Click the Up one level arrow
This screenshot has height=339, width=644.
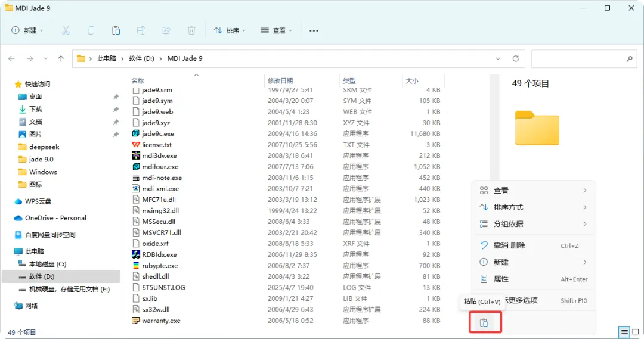(x=61, y=59)
